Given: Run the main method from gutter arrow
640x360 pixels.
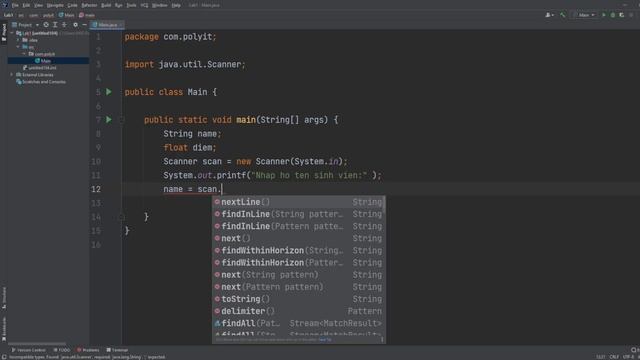Looking at the screenshot, I should pyautogui.click(x=109, y=120).
